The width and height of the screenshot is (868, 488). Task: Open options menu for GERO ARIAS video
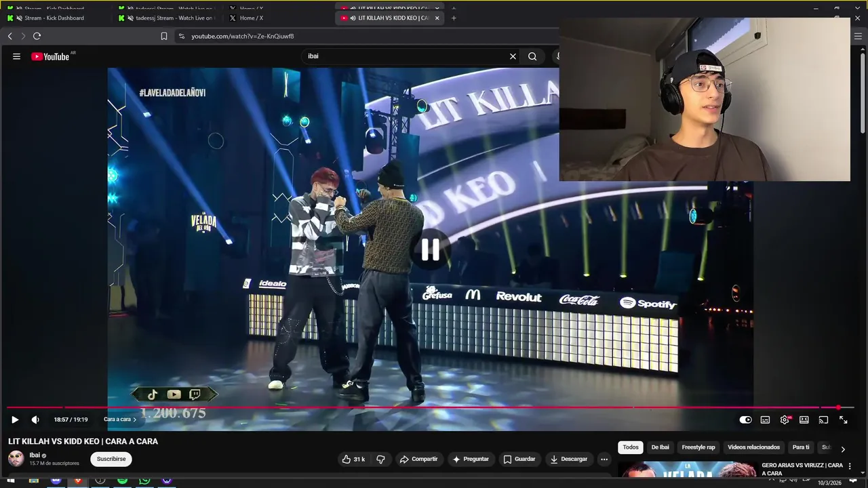[x=850, y=466]
